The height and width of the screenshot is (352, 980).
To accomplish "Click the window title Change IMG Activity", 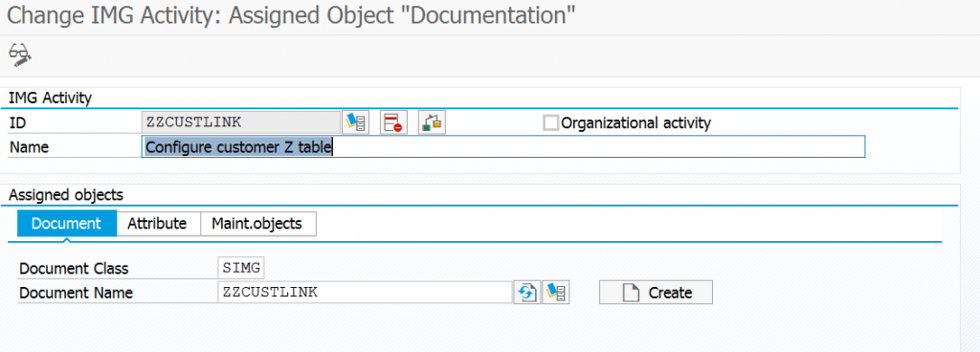I will (x=290, y=15).
